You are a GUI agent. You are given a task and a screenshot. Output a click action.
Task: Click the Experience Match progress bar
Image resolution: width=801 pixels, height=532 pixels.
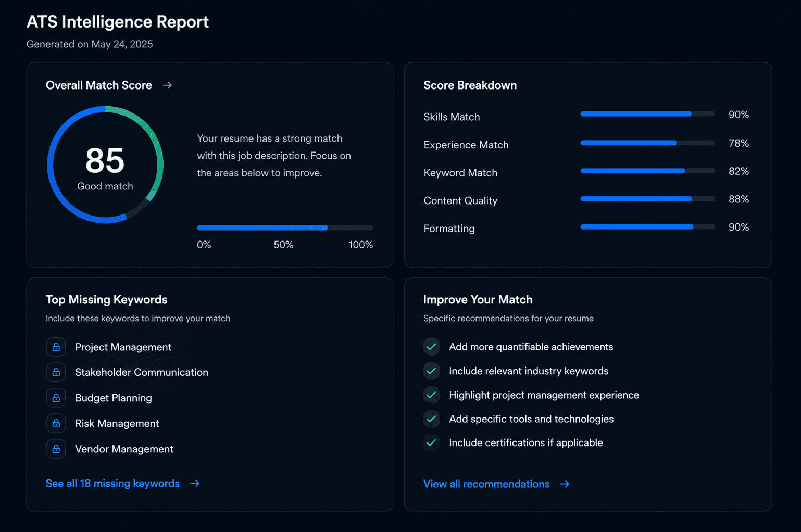[647, 143]
